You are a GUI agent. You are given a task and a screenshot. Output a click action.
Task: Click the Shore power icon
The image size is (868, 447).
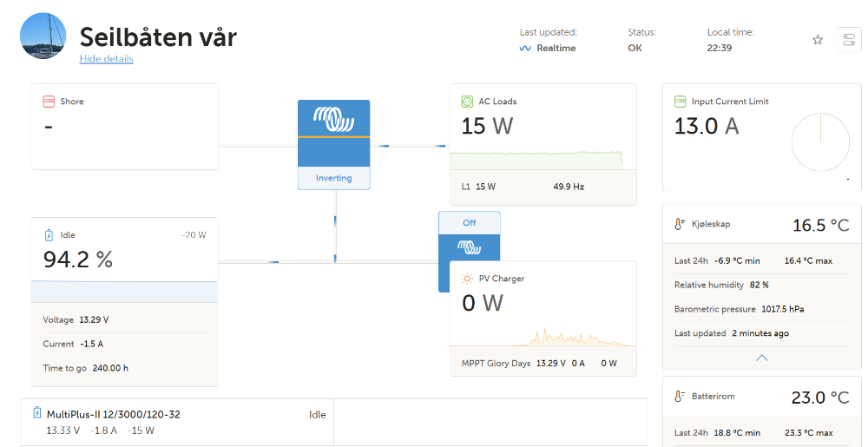(x=49, y=102)
